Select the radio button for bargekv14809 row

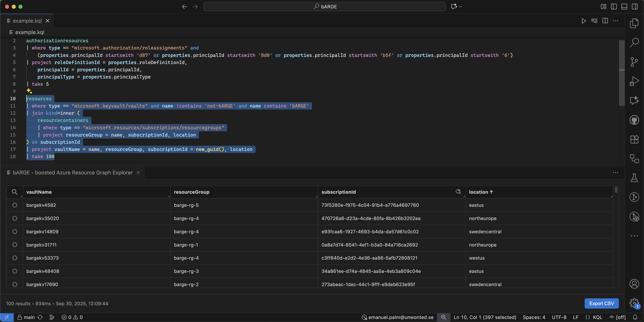[x=15, y=232]
